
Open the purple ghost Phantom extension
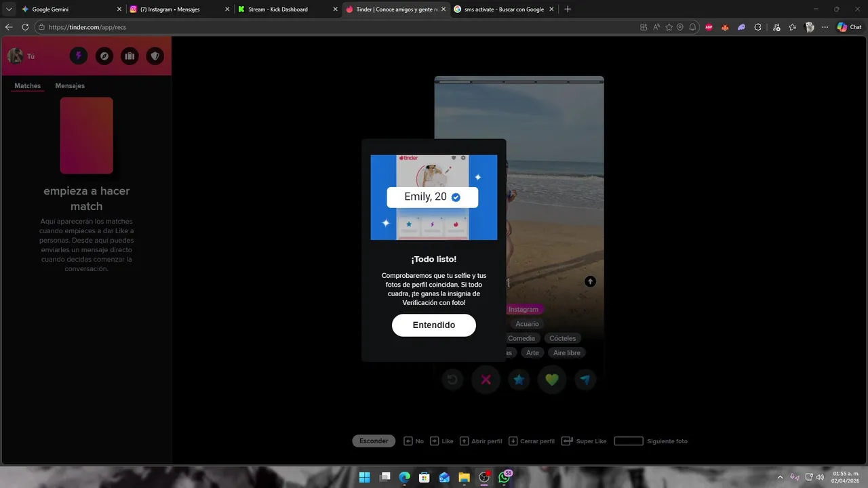[x=742, y=27]
